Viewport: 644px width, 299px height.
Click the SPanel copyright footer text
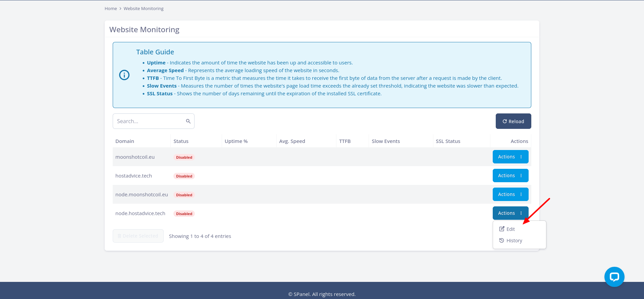pyautogui.click(x=322, y=294)
